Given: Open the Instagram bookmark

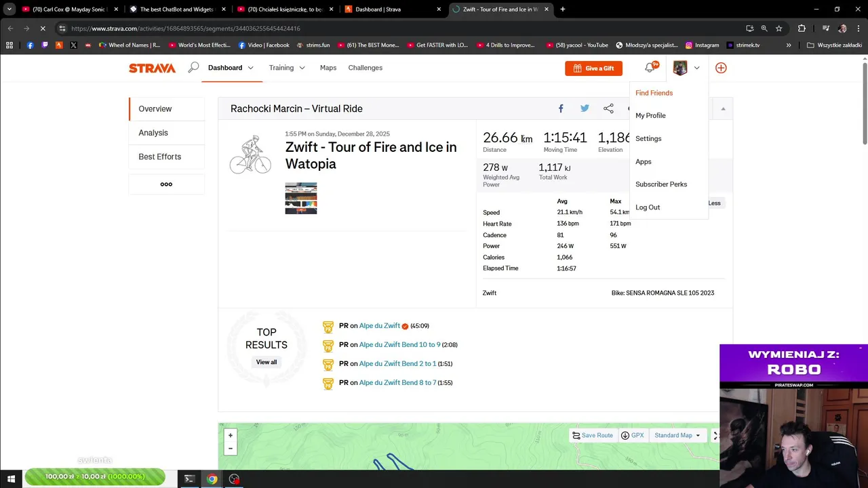Looking at the screenshot, I should (x=702, y=45).
